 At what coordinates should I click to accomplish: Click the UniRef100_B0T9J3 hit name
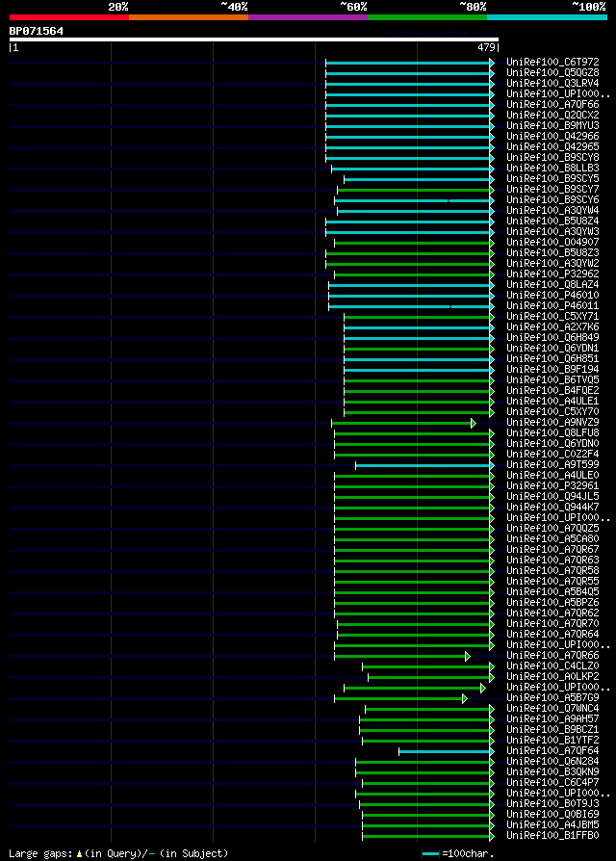(552, 804)
